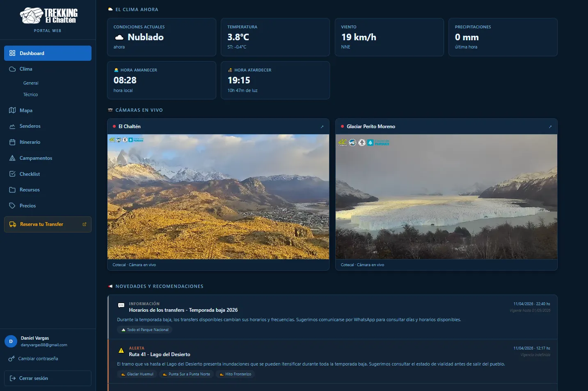Click the user avatar circle with letter D
588x391 pixels.
click(11, 341)
